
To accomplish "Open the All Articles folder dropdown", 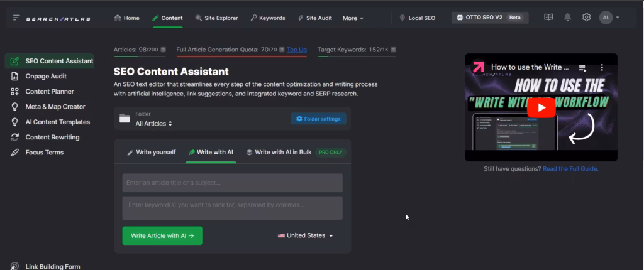I will 153,124.
